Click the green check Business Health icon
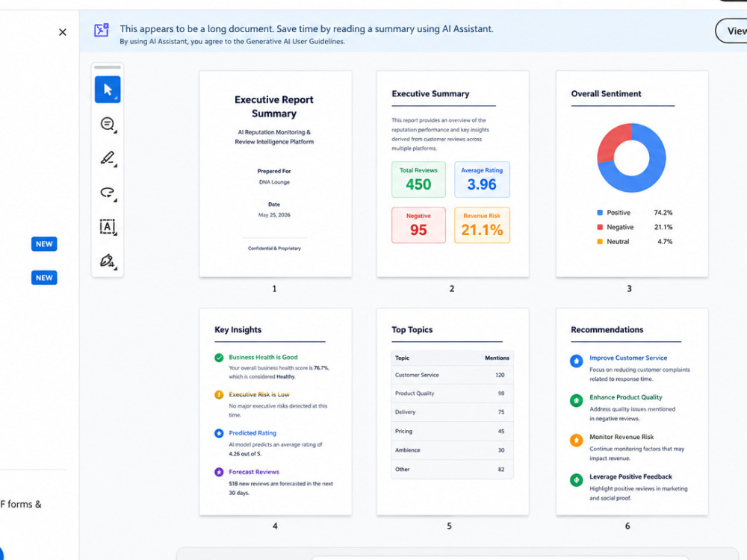 [x=219, y=358]
